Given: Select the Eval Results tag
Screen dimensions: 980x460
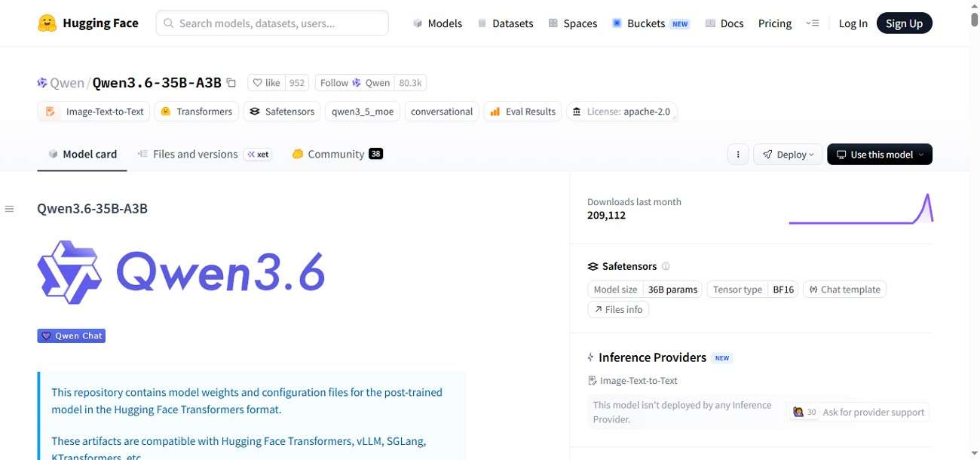Looking at the screenshot, I should (x=522, y=112).
